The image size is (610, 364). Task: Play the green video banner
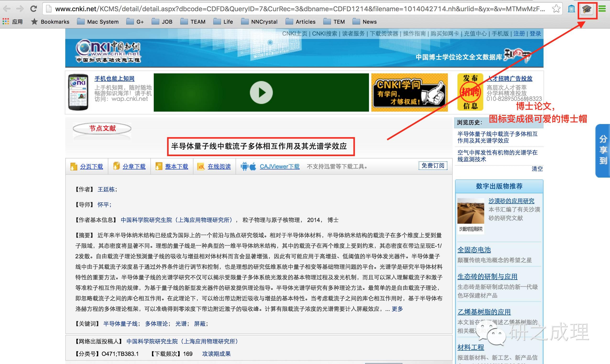[261, 92]
